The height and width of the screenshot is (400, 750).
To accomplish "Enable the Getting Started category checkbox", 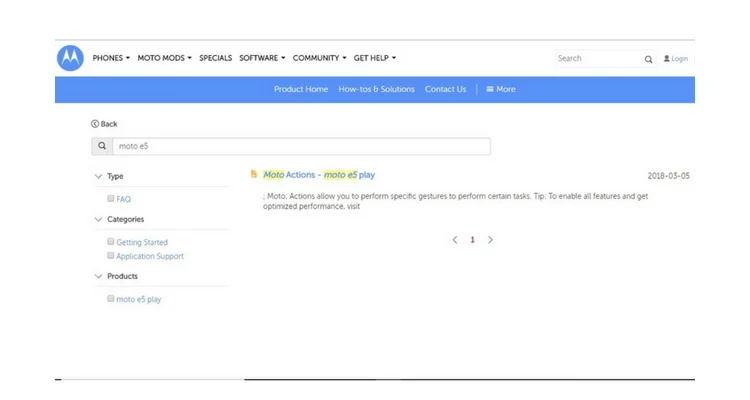I will click(x=110, y=241).
